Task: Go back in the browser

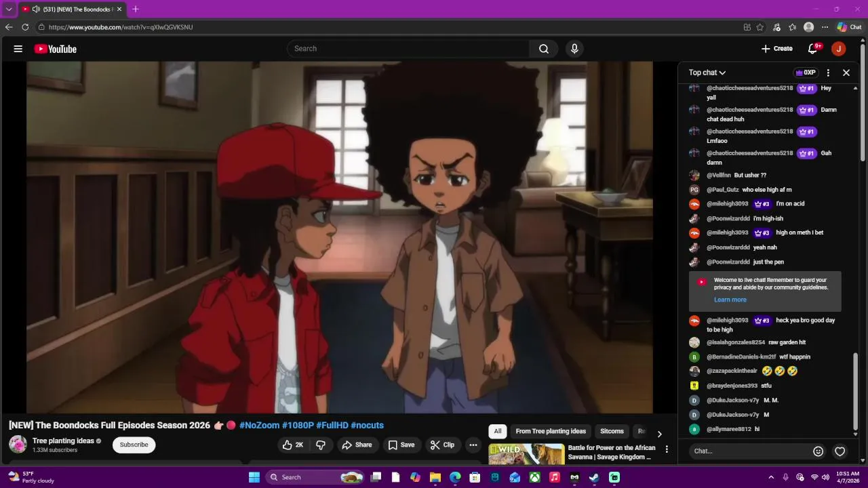Action: click(x=9, y=27)
